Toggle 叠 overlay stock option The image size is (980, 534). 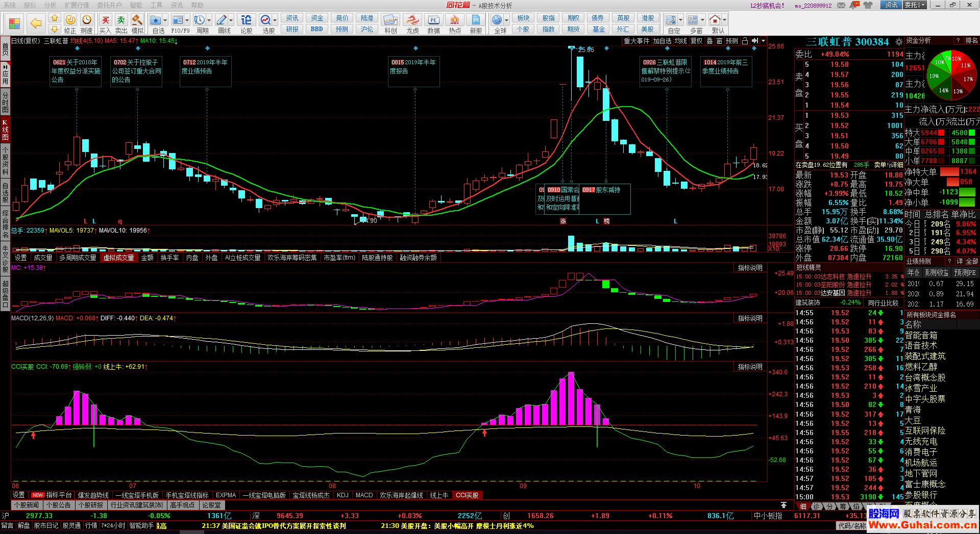[709, 41]
